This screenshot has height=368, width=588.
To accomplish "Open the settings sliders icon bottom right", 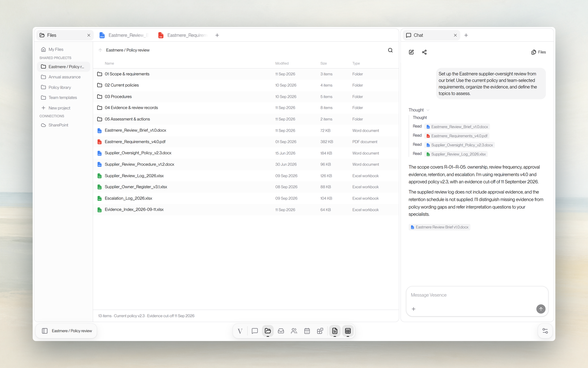I will coord(545,331).
